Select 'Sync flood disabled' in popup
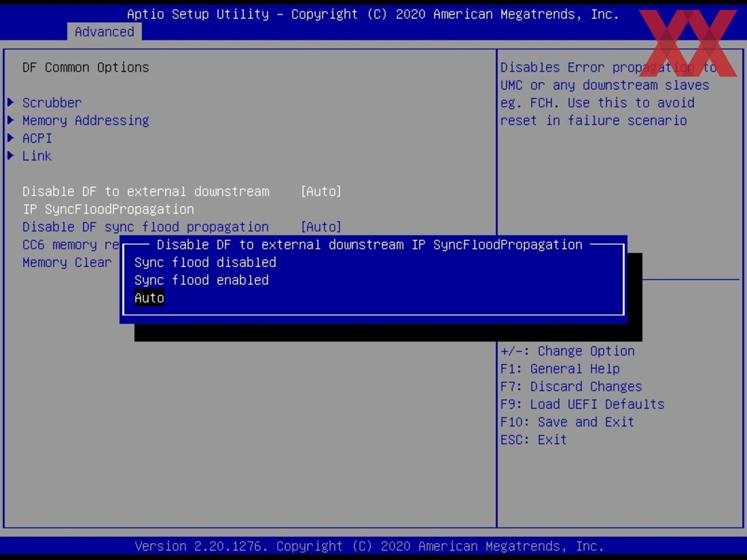The width and height of the screenshot is (747, 560). coord(205,262)
